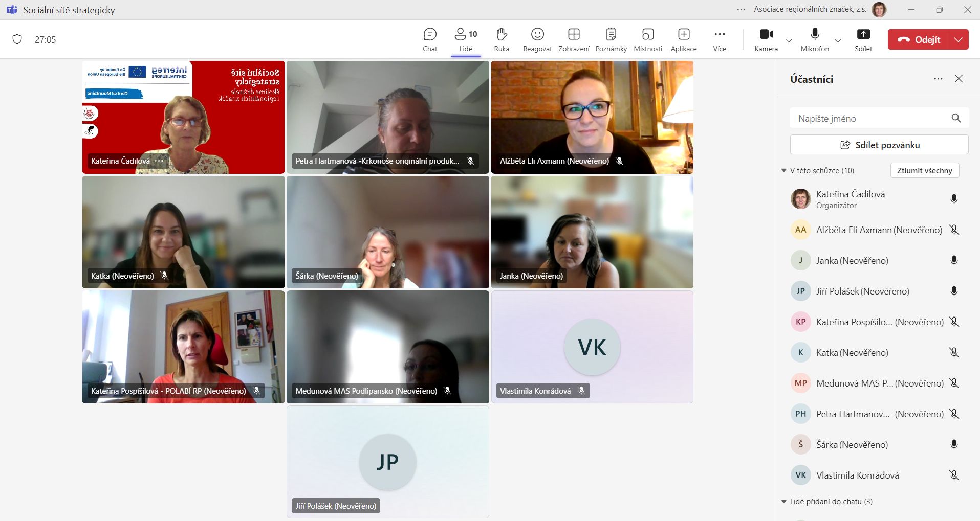980x521 pixels.
Task: Expand camera options dropdown arrow
Action: click(x=789, y=40)
